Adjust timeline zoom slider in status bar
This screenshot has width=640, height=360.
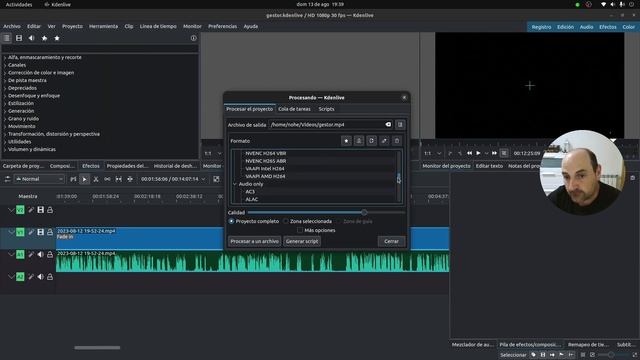[611, 355]
